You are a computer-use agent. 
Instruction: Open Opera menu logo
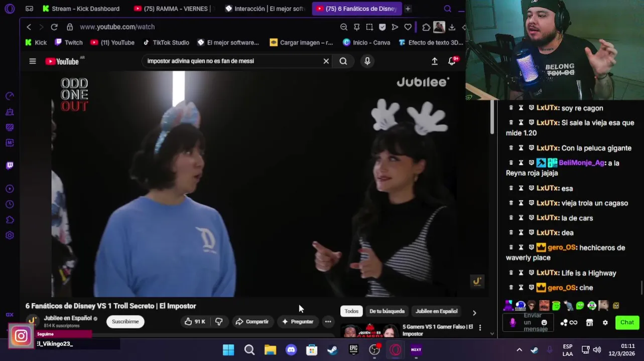(10, 9)
